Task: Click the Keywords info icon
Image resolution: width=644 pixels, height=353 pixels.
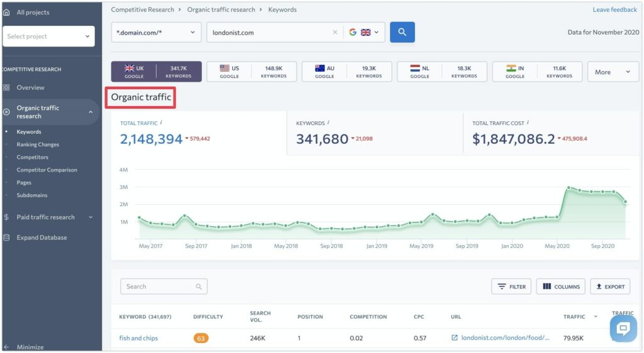Action: tap(328, 122)
